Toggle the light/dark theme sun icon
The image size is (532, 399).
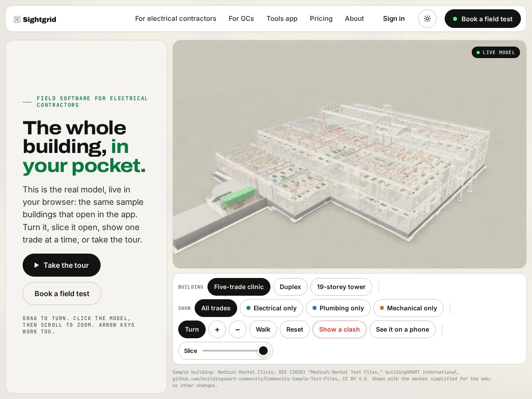(x=427, y=19)
